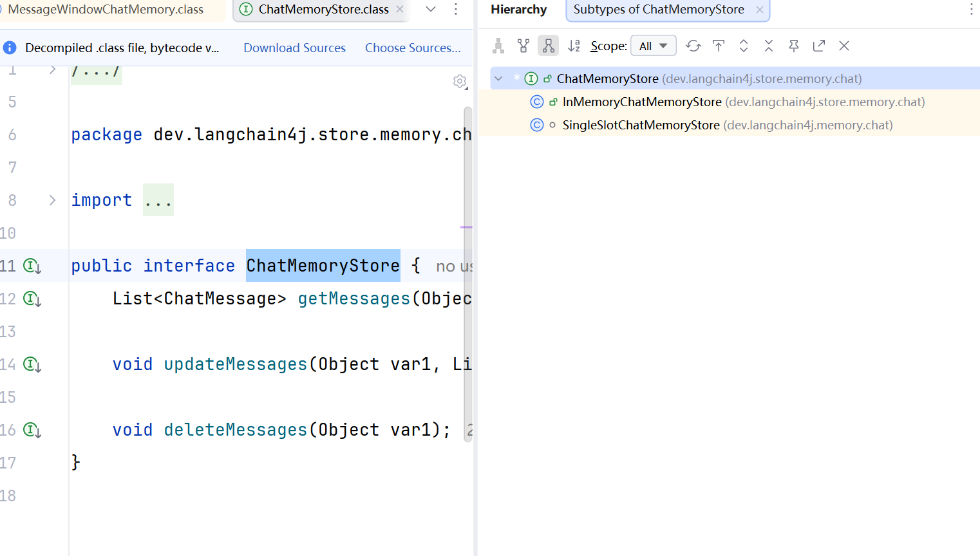
Task: Open the editor tabs list dropdown
Action: click(x=431, y=9)
